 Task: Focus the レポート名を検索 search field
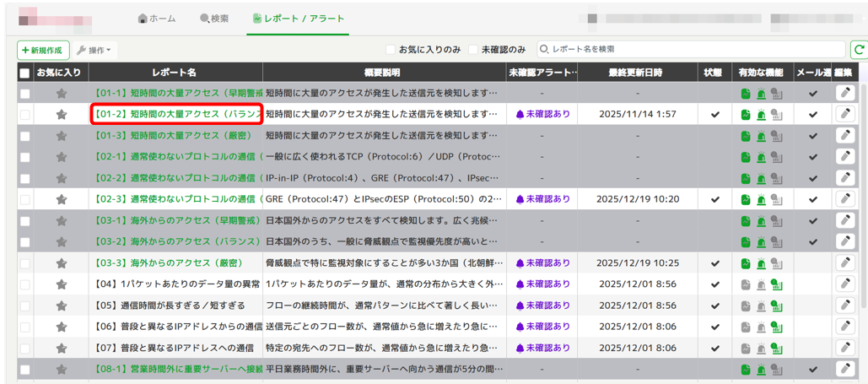[x=692, y=50]
